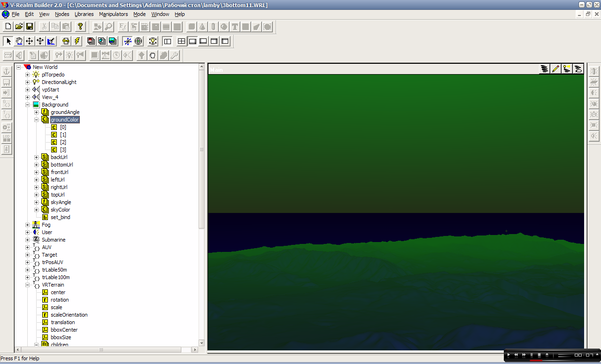
Task: Open the Nodes menu
Action: tap(62, 14)
